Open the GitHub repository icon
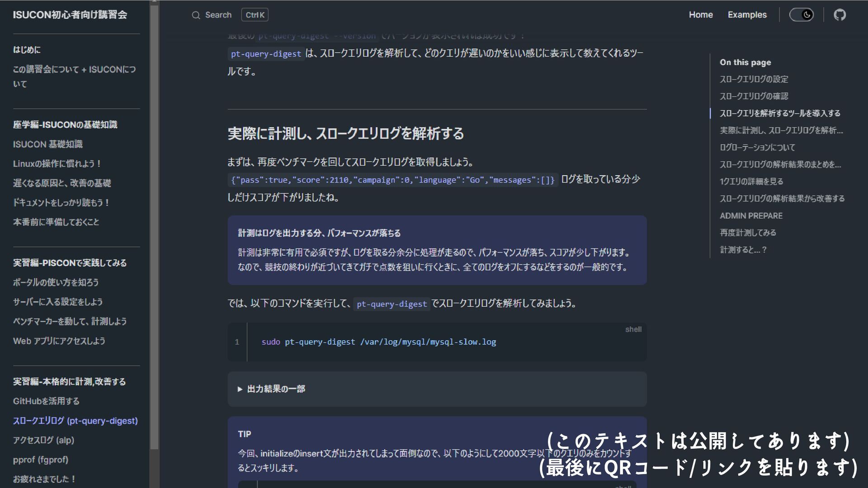Viewport: 868px width, 488px height. click(x=840, y=15)
